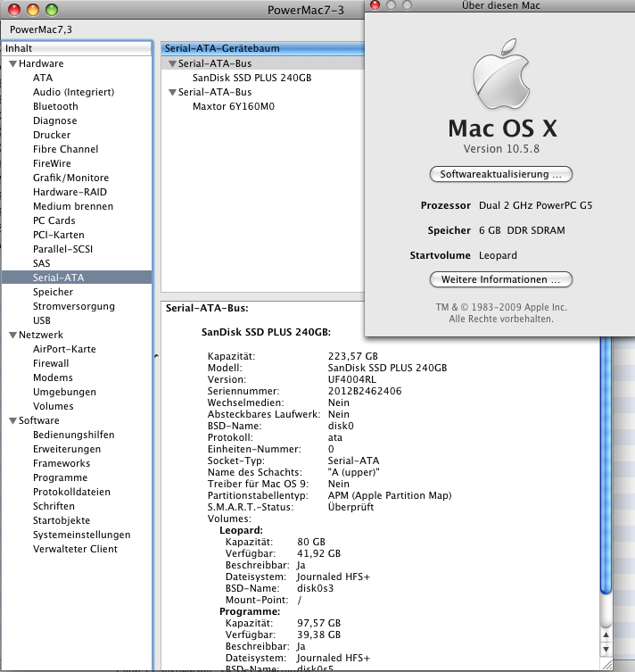Select SAS in the Hardware list
Image resolution: width=635 pixels, height=672 pixels.
click(42, 263)
